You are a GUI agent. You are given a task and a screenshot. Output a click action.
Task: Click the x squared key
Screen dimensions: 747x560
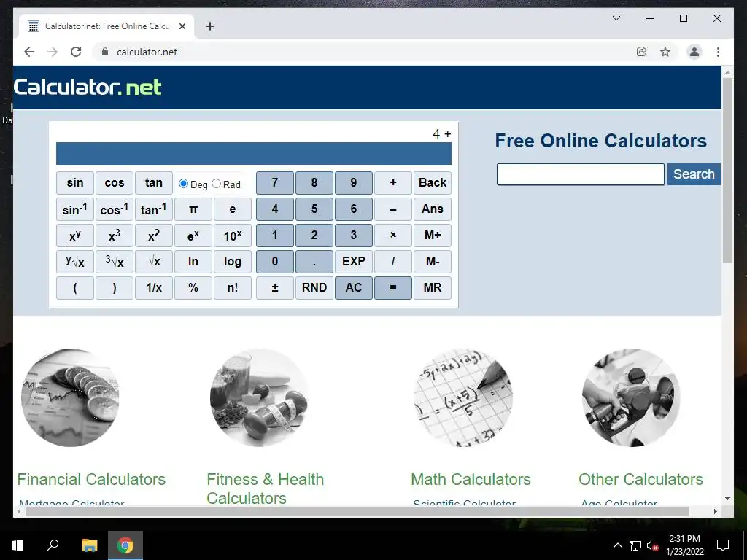tap(154, 236)
